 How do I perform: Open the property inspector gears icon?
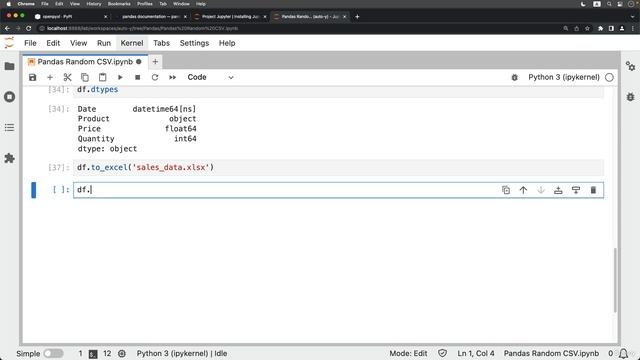pyautogui.click(x=630, y=66)
